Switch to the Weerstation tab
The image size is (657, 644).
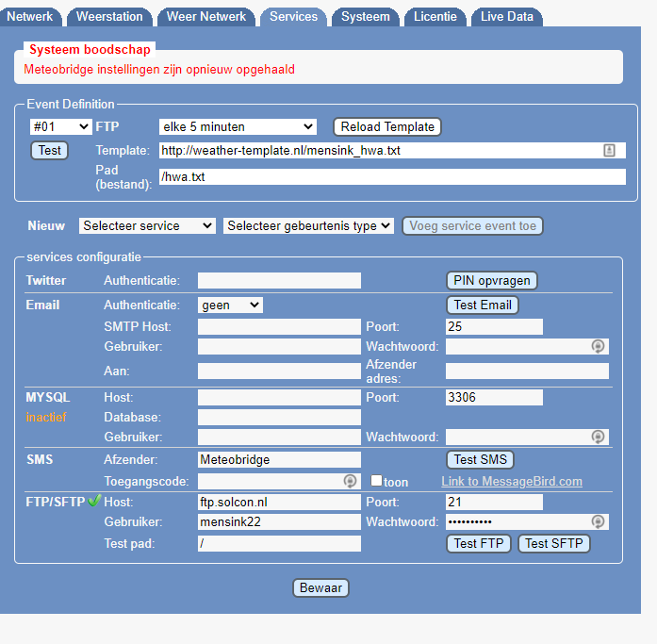[109, 17]
